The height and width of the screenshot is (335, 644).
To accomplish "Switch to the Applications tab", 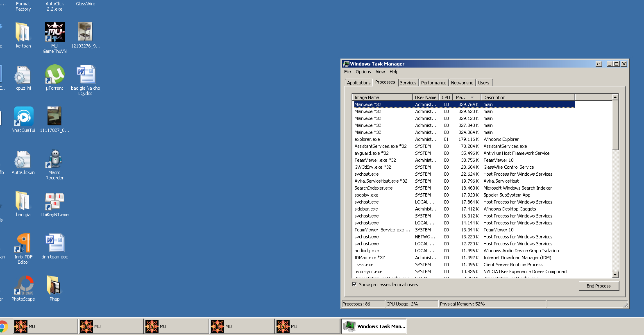I will (x=358, y=83).
